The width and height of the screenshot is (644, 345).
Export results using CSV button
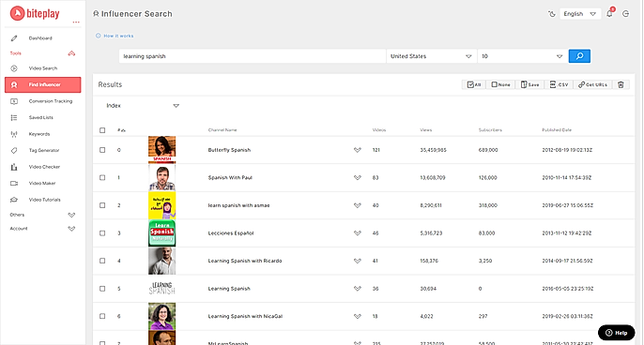(x=559, y=84)
